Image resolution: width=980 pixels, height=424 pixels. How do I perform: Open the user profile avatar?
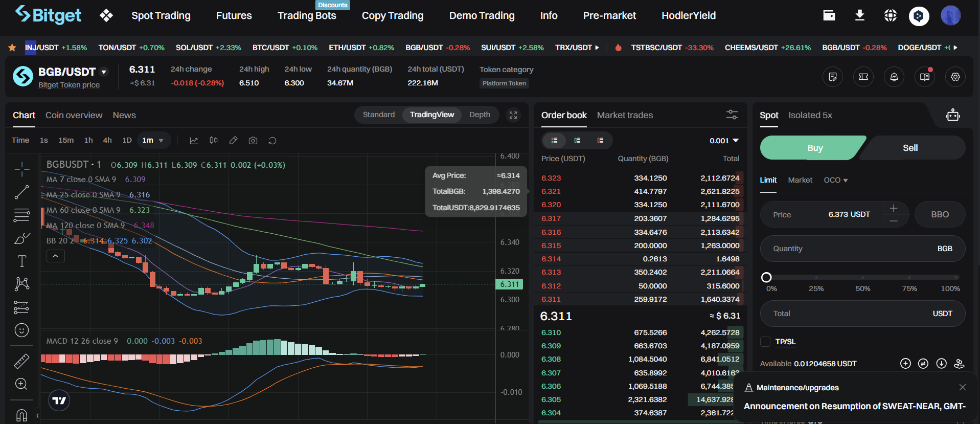click(x=950, y=15)
